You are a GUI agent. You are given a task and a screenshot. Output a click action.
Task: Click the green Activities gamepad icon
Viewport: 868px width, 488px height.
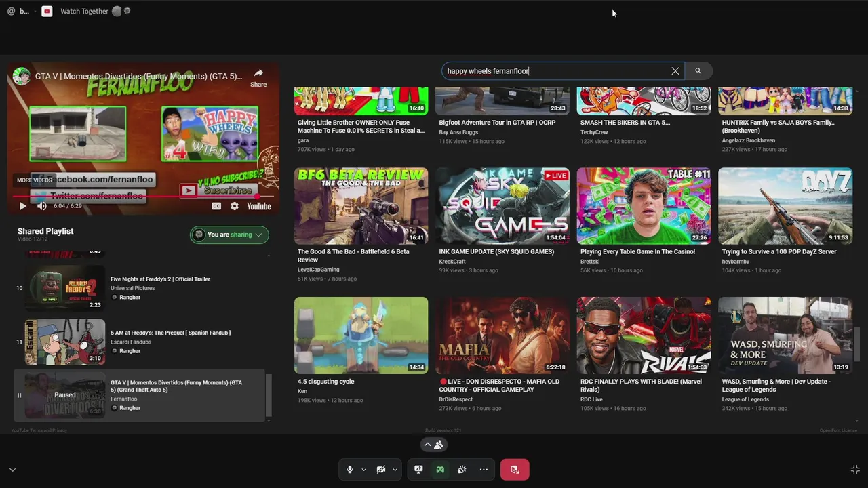[440, 469]
